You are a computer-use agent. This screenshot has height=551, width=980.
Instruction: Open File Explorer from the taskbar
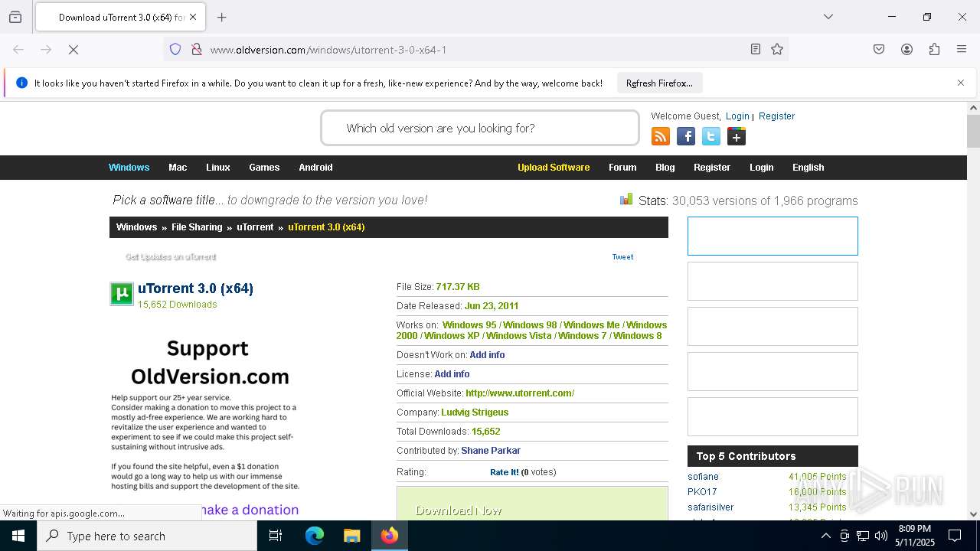click(351, 536)
